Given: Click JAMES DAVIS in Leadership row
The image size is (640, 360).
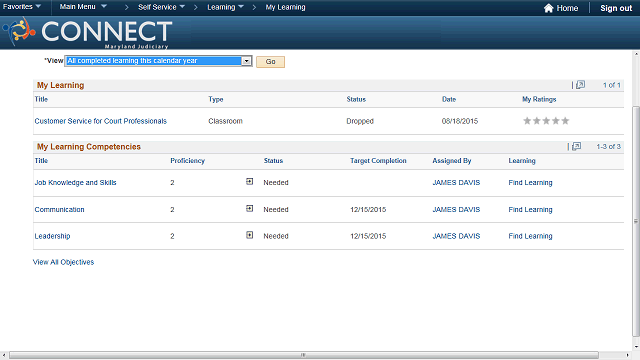Looking at the screenshot, I should (456, 236).
